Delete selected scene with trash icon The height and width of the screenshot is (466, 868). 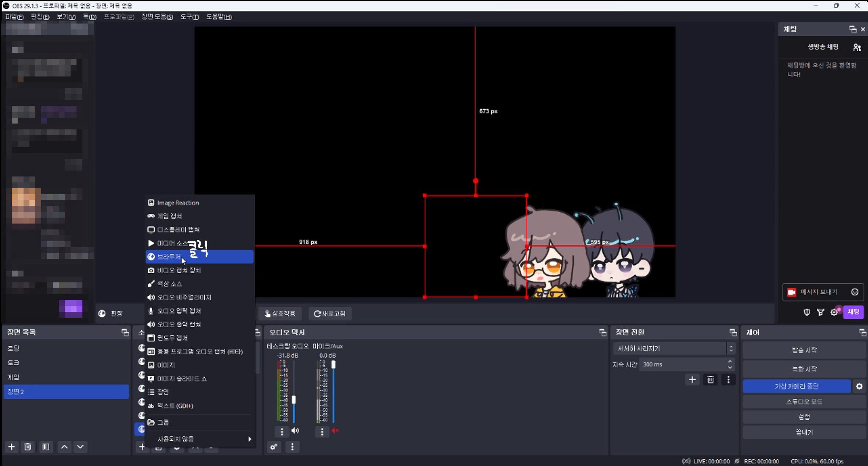pyautogui.click(x=28, y=447)
